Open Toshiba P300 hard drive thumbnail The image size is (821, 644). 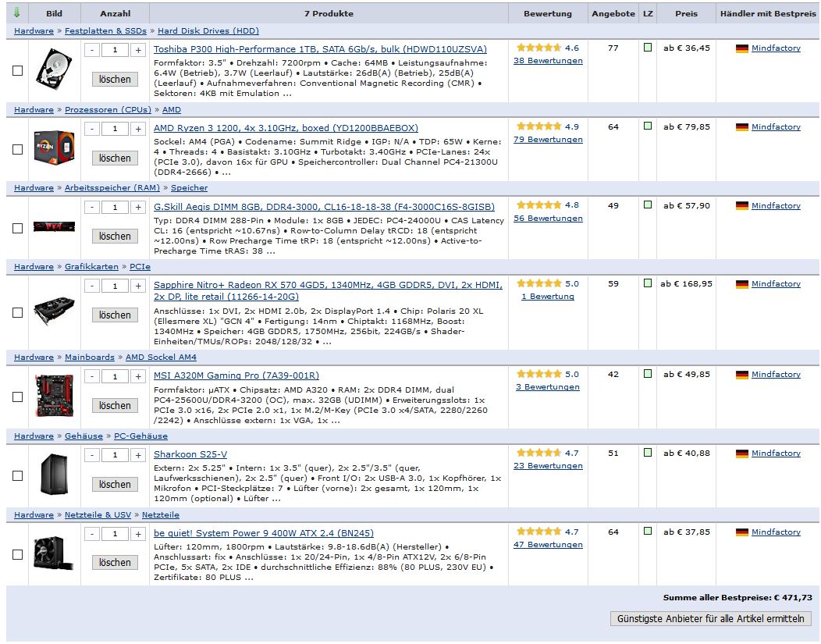(x=54, y=69)
